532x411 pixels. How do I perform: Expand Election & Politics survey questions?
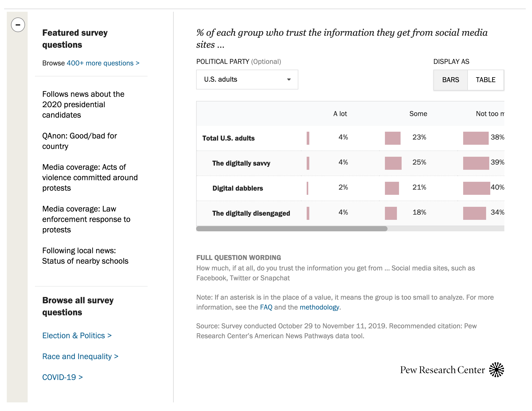point(77,335)
